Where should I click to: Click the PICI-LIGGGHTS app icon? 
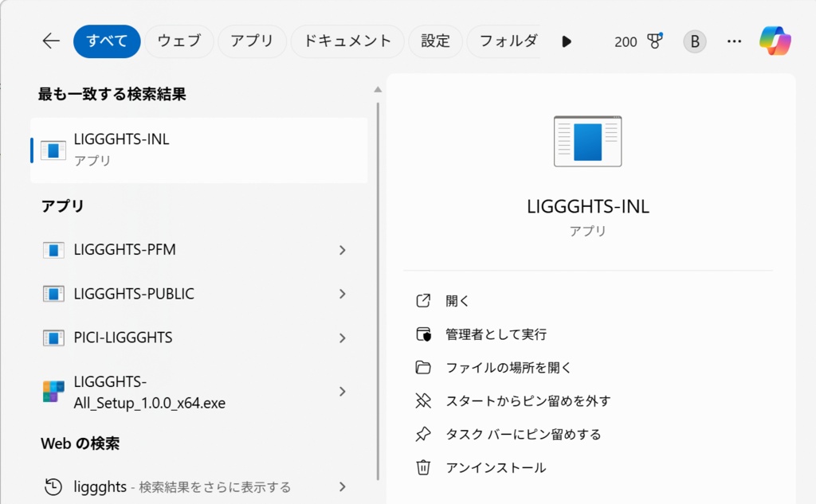(53, 337)
